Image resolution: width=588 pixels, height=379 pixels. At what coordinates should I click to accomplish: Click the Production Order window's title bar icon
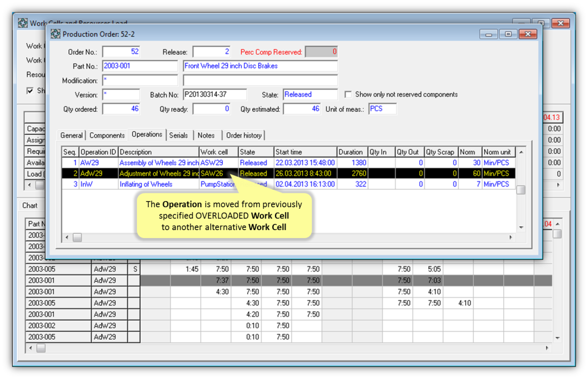(55, 34)
